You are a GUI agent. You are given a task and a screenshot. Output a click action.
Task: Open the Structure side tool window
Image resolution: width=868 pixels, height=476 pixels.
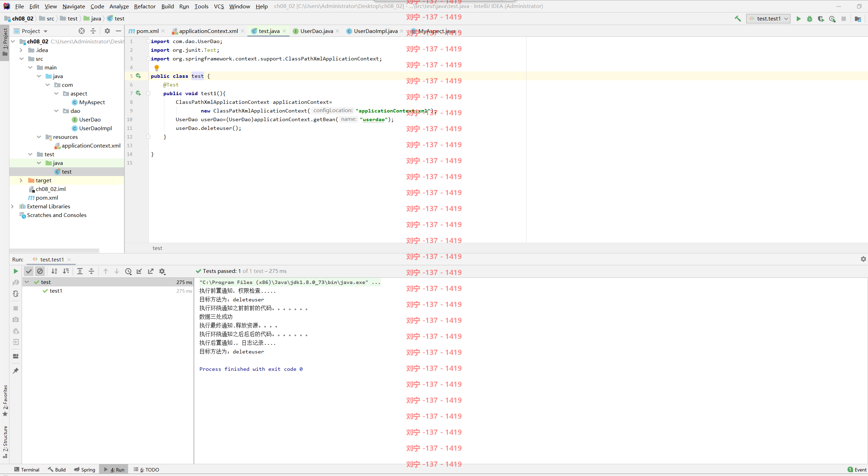tap(5, 442)
